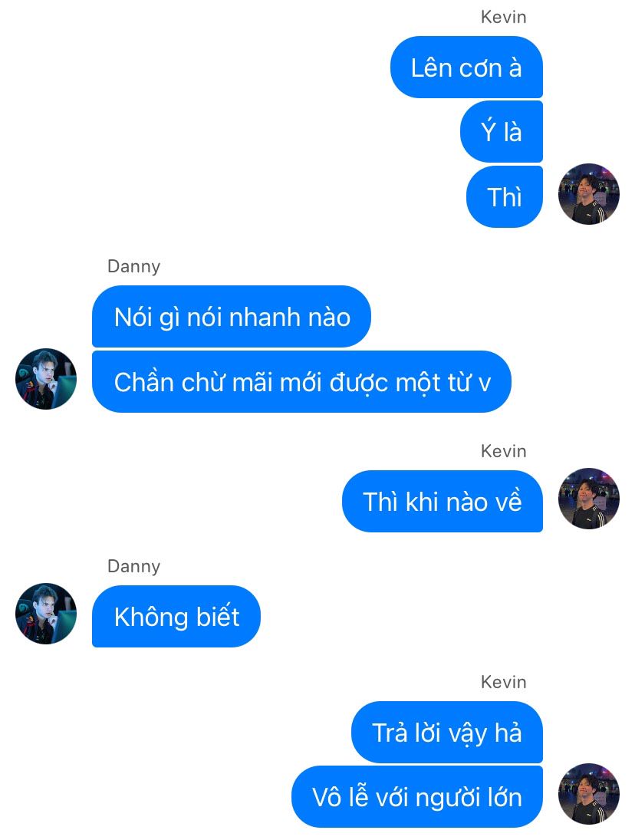Open Kevin's avatar beside the "Thì" message
The width and height of the screenshot is (635, 840).
(588, 194)
